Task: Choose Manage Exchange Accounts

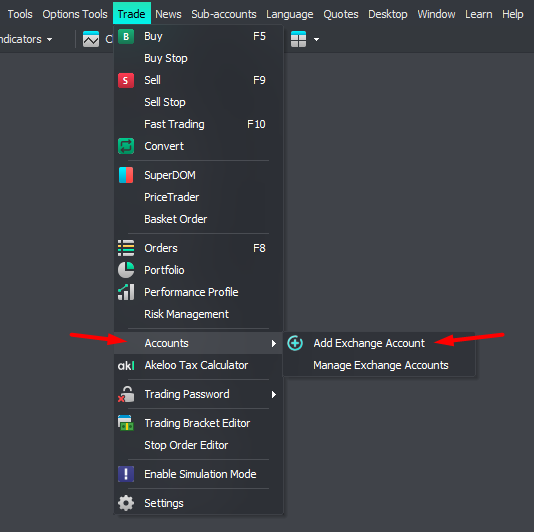Action: point(381,365)
